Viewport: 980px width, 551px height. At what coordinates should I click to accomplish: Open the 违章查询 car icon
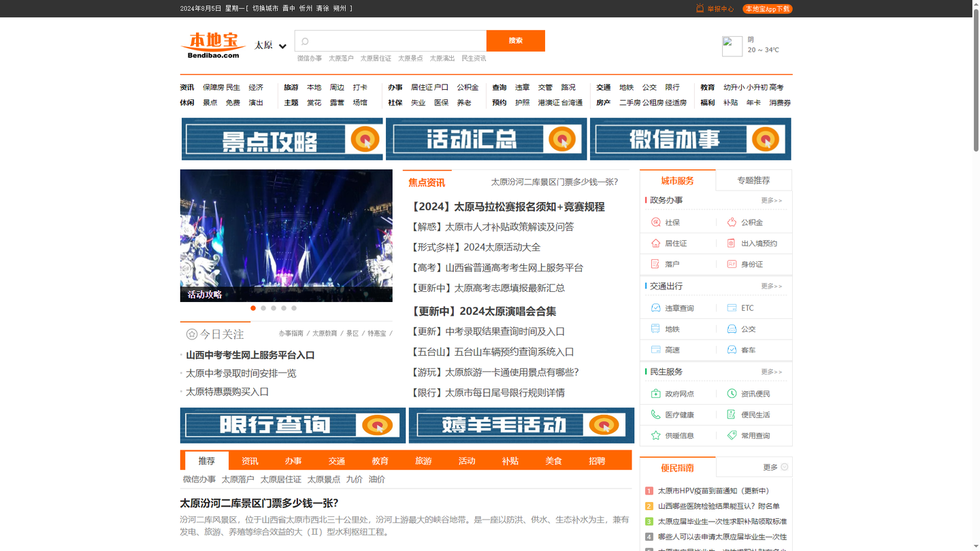[655, 308]
